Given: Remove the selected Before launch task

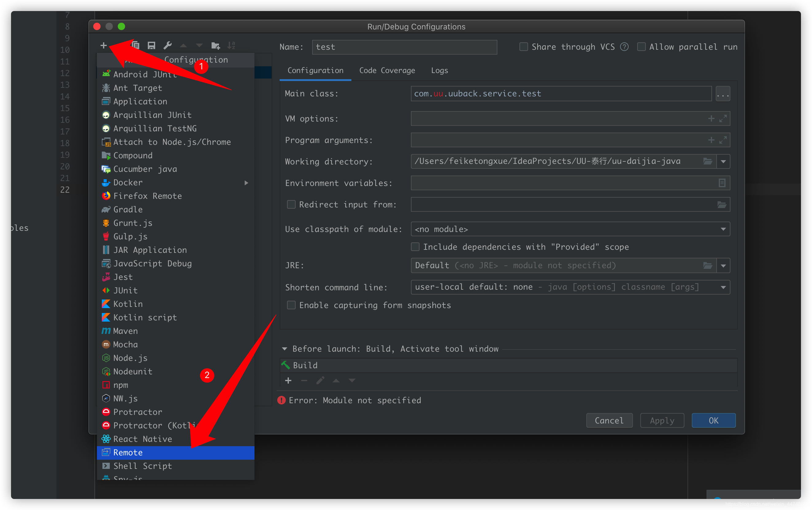Looking at the screenshot, I should coord(304,381).
